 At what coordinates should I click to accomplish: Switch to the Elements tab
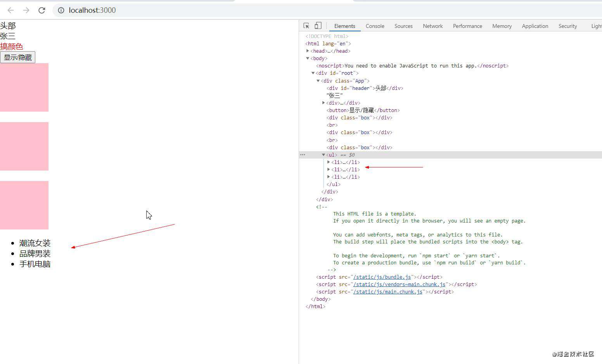[344, 26]
